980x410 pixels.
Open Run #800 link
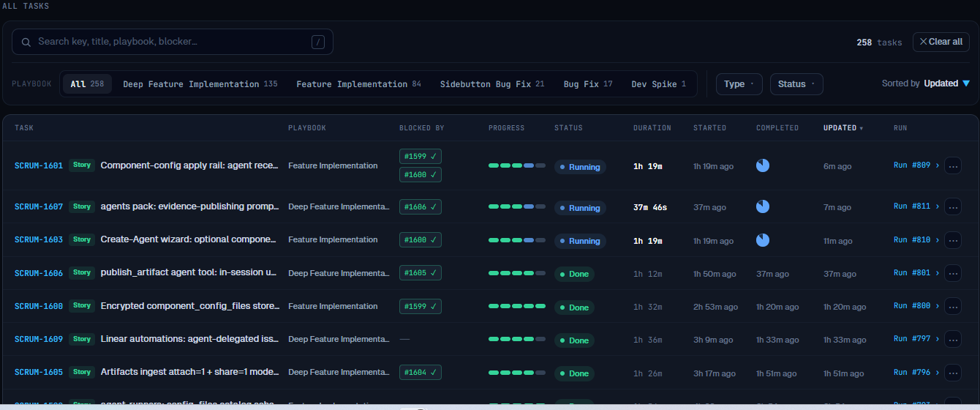click(916, 306)
